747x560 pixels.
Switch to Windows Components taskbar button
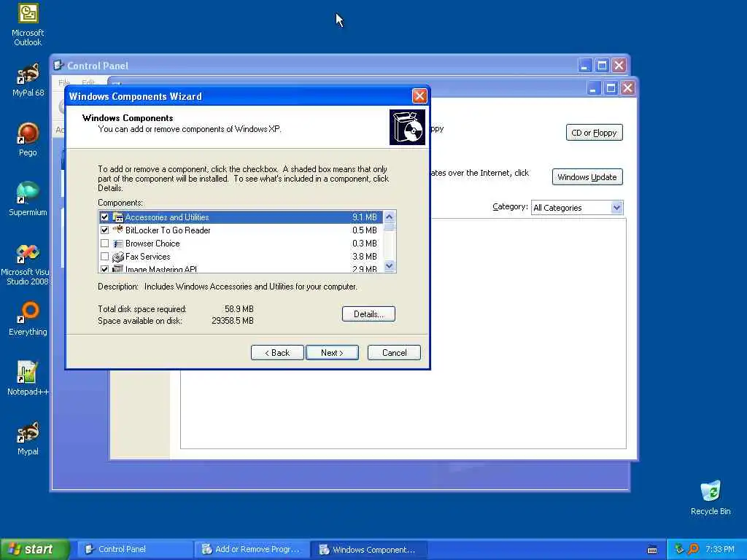pos(368,549)
